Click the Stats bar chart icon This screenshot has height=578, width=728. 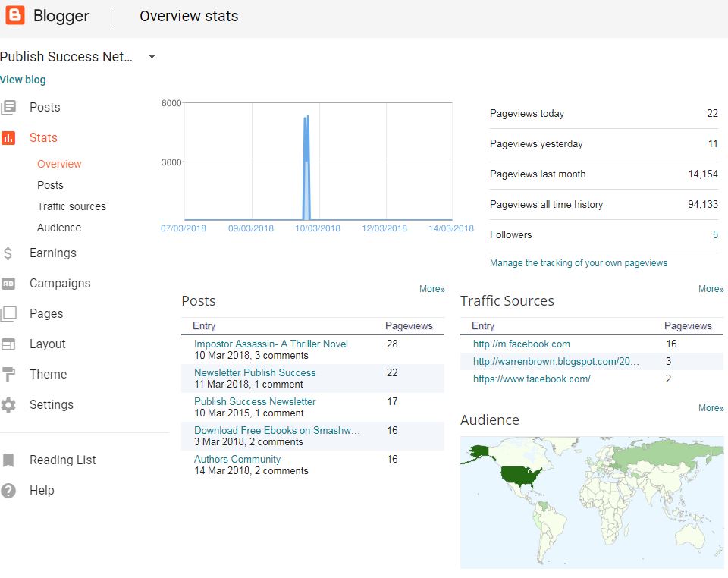(x=8, y=138)
